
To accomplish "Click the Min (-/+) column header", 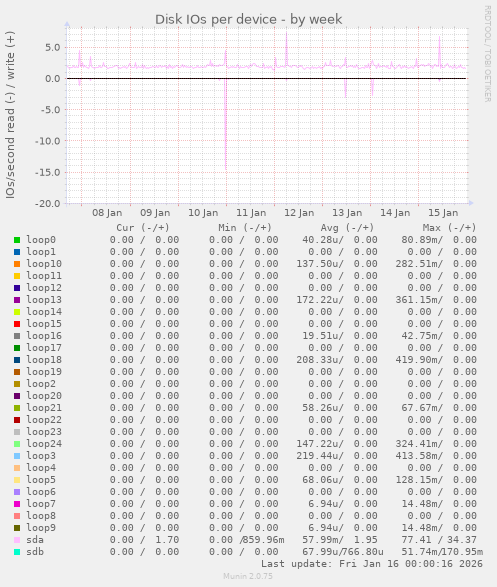I will click(x=245, y=228).
